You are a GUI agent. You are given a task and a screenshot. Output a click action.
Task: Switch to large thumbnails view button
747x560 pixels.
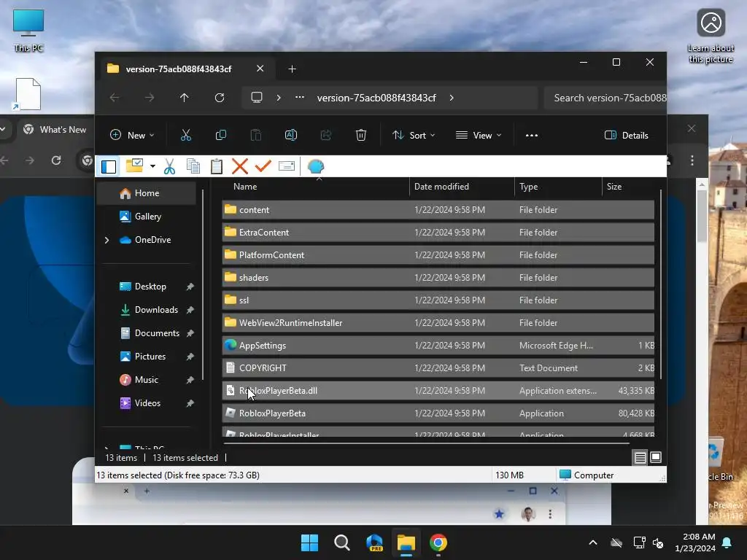click(656, 457)
